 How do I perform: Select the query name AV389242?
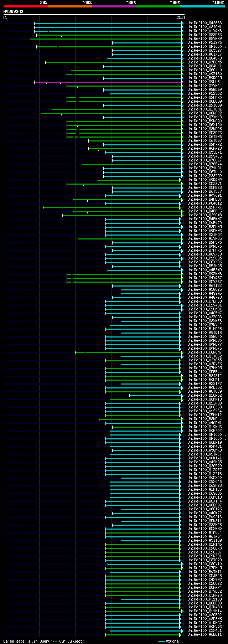point(14,11)
